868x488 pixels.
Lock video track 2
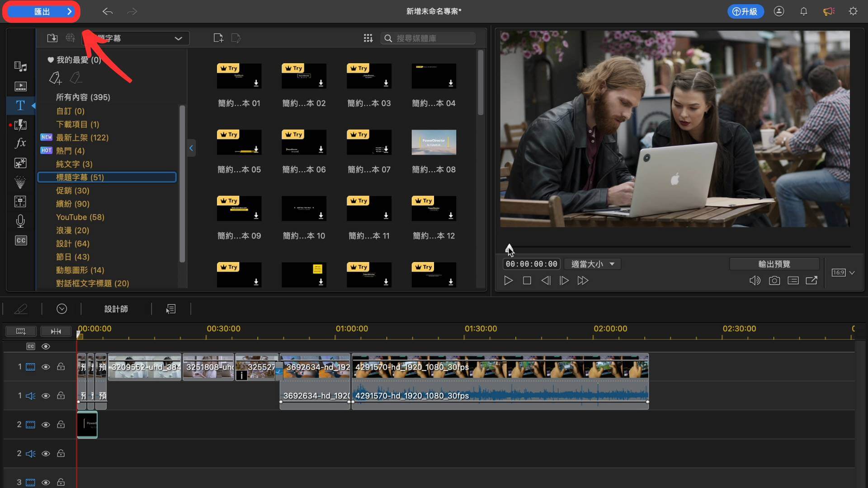[x=61, y=424]
